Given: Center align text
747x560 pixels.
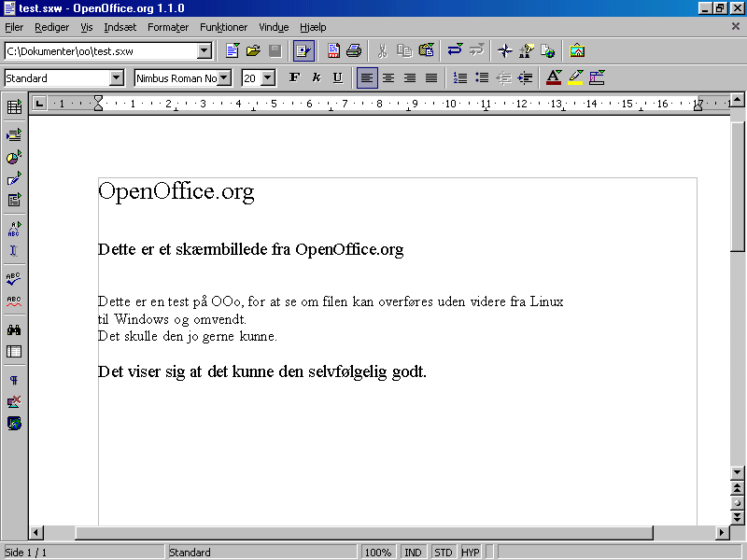Looking at the screenshot, I should pyautogui.click(x=388, y=77).
